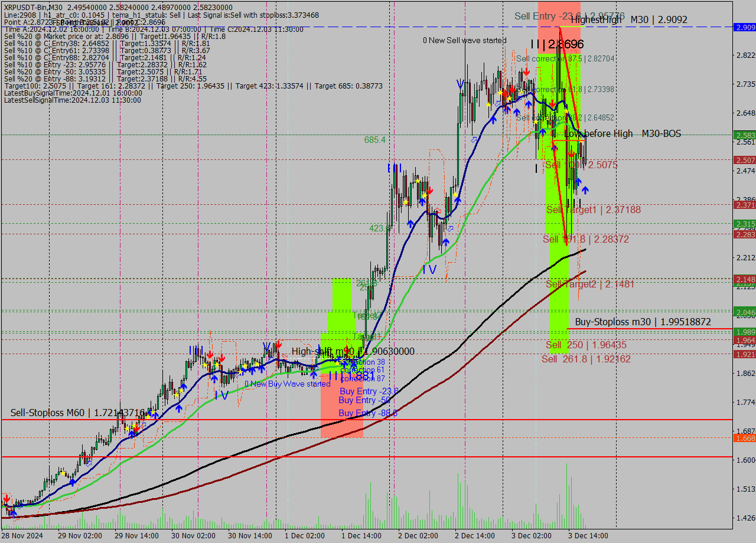
Task: Click the 'Time A:2024.12.02 16:00:00' line
Action: [154, 30]
